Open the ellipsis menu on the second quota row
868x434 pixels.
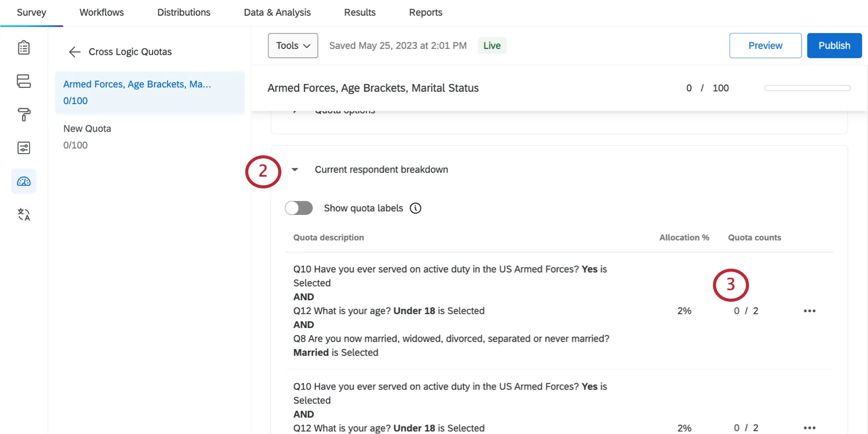point(809,428)
